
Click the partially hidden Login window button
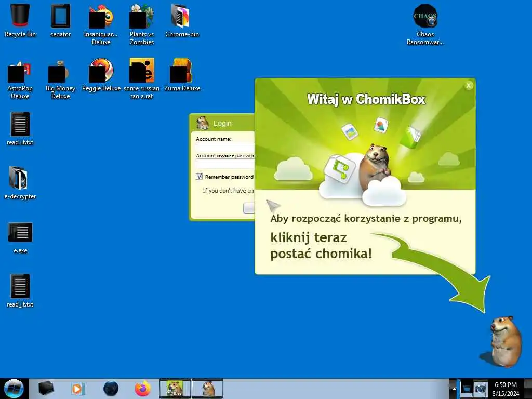coord(249,208)
